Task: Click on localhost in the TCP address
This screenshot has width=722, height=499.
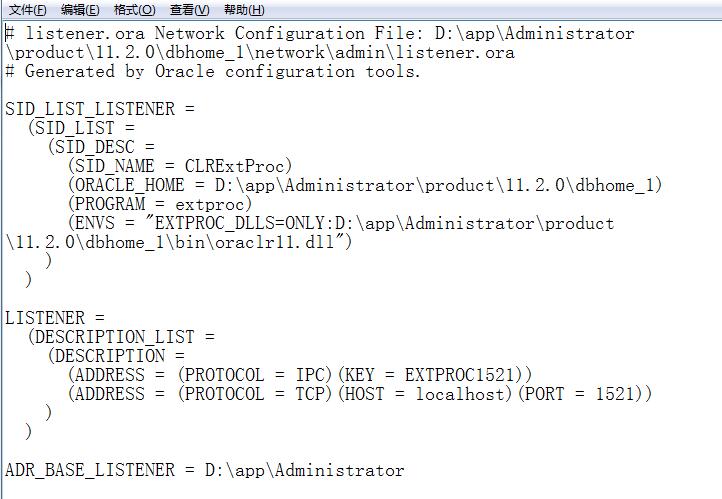Action: [460, 394]
